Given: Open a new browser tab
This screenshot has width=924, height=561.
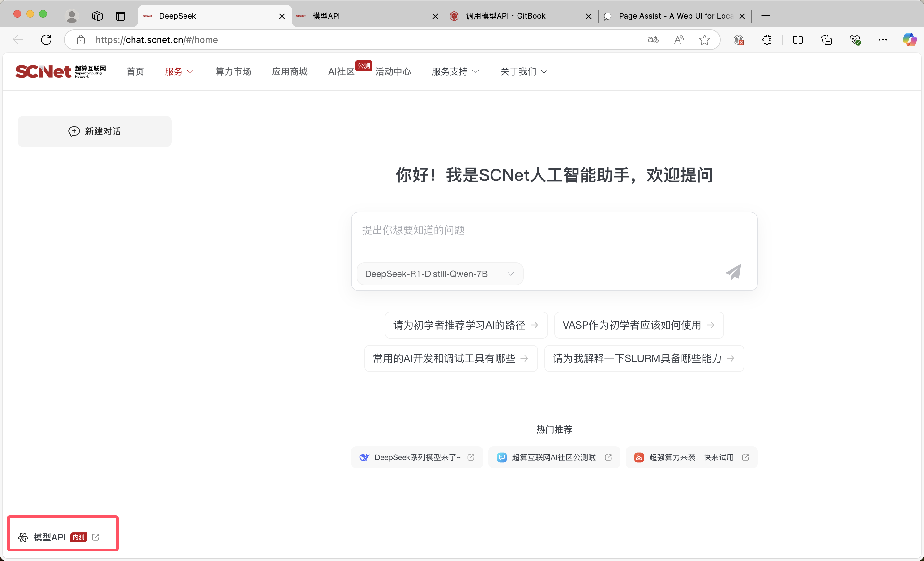Looking at the screenshot, I should (766, 16).
